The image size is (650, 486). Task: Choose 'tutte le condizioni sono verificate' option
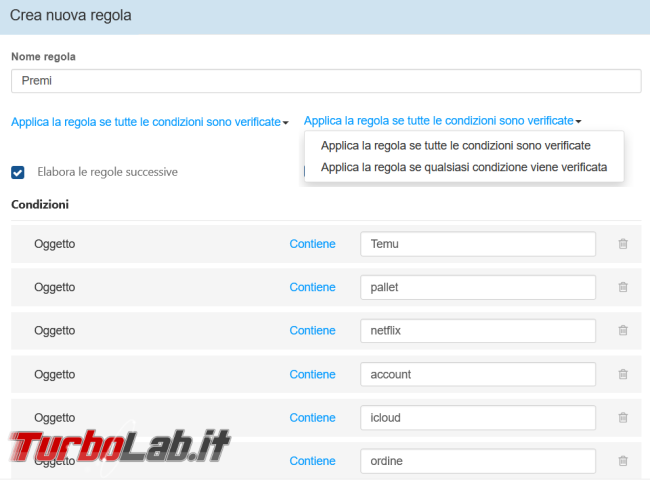(456, 146)
